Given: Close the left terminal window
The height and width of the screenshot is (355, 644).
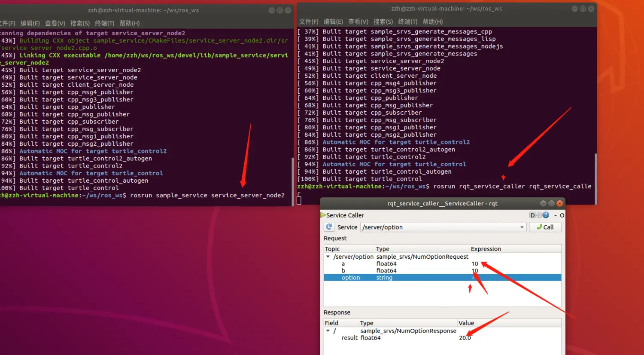Looking at the screenshot, I should tap(288, 10).
